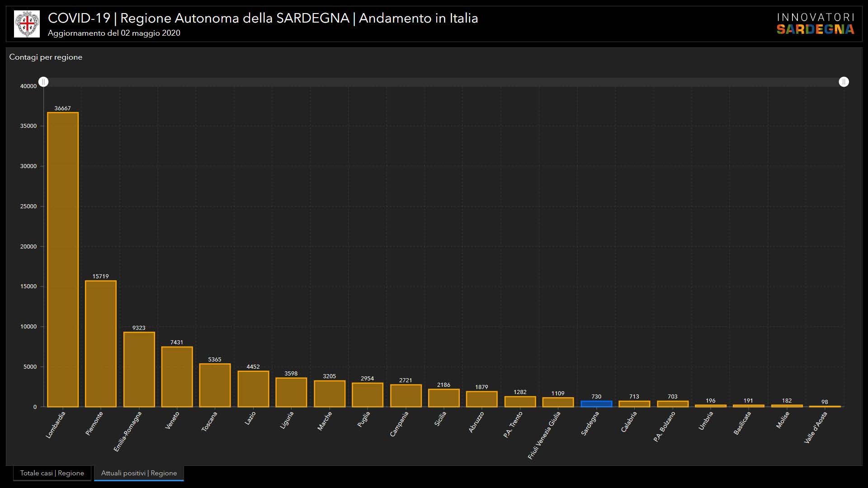The width and height of the screenshot is (868, 488).
Task: Click the slider track above the chart
Action: point(443,82)
